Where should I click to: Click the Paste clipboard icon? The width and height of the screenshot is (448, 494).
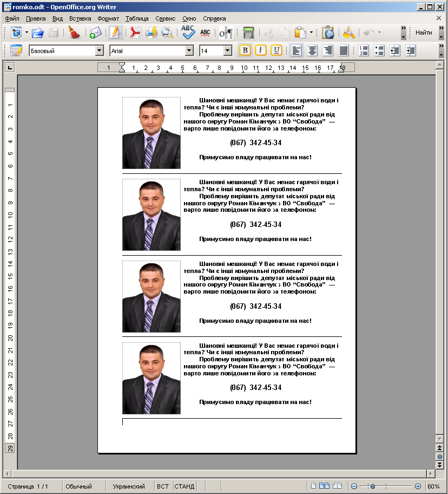tap(300, 33)
